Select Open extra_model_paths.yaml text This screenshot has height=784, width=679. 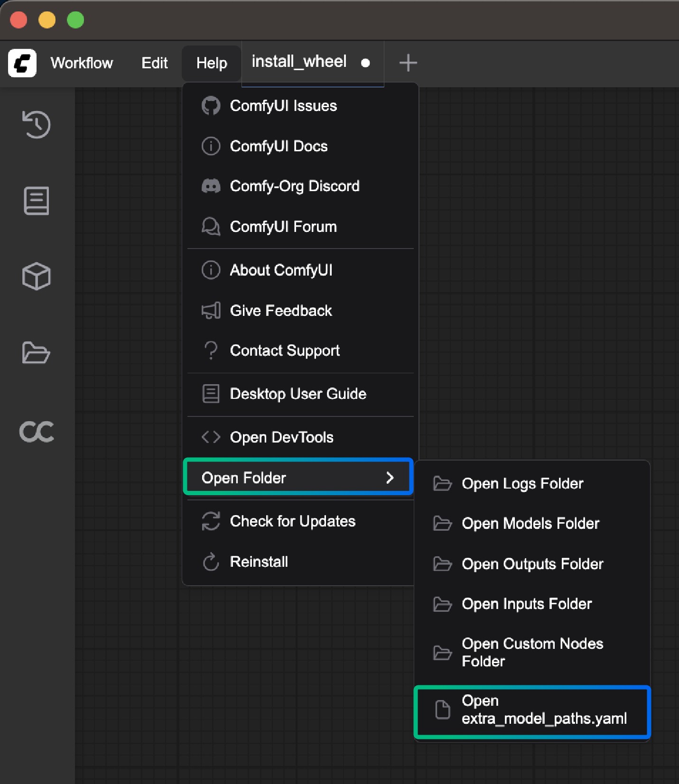[x=544, y=710]
